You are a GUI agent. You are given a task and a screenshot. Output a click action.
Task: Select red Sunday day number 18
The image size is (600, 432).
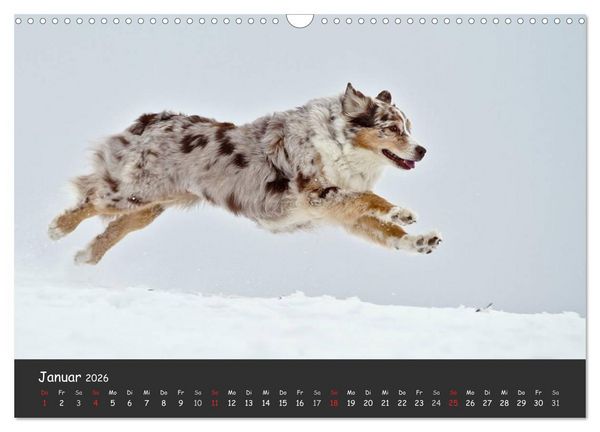334,403
